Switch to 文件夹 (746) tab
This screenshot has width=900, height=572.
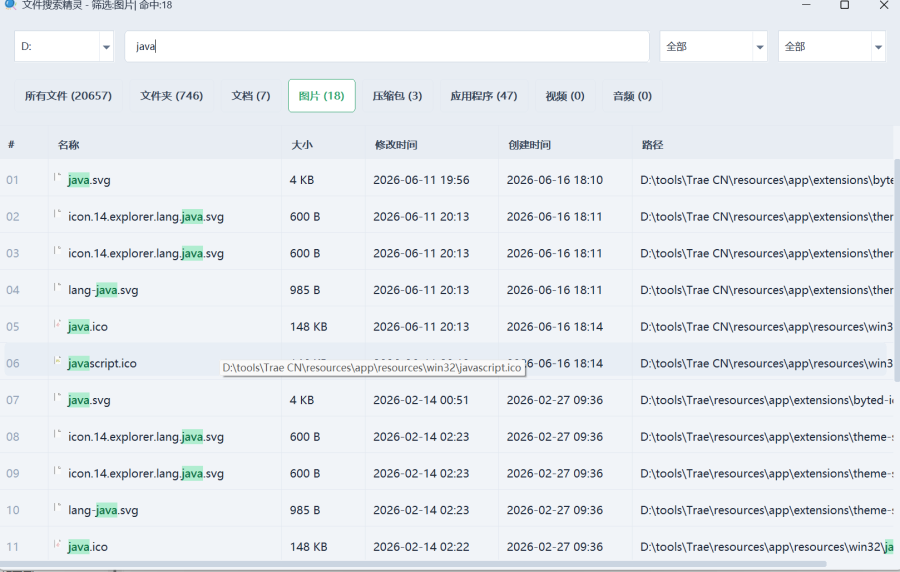172,96
